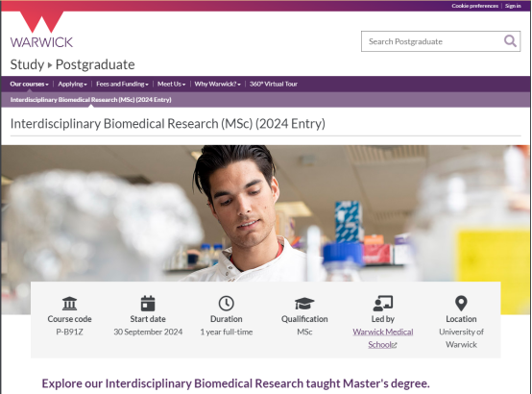
Task: Open the 360° Virtual Tour page
Action: [x=274, y=84]
